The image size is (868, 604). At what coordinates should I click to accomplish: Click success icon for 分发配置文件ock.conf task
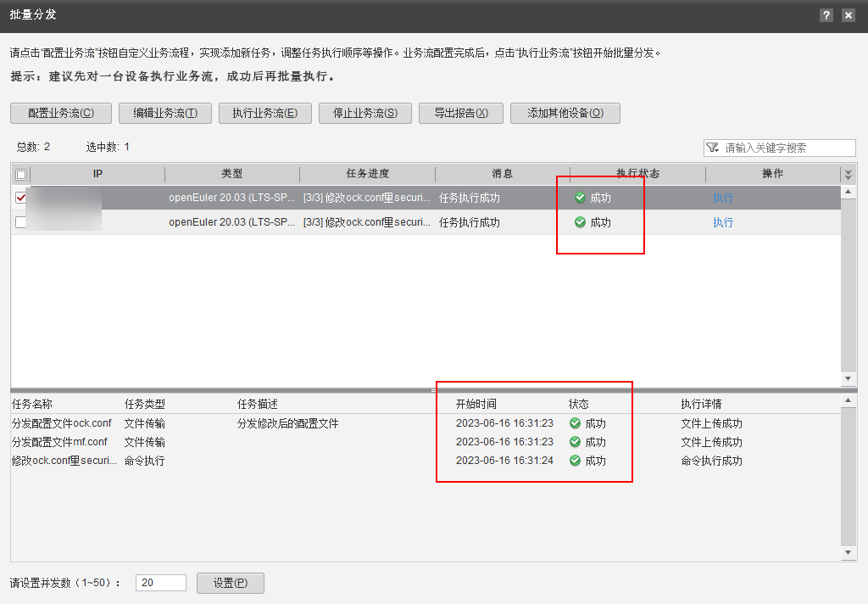(x=576, y=423)
